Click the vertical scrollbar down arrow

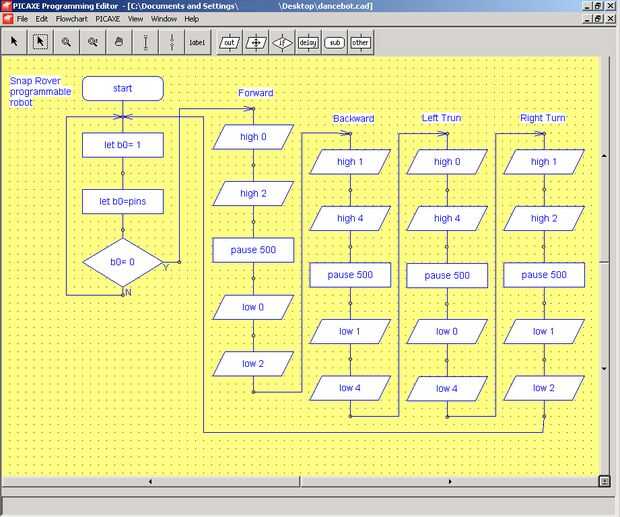tap(604, 368)
